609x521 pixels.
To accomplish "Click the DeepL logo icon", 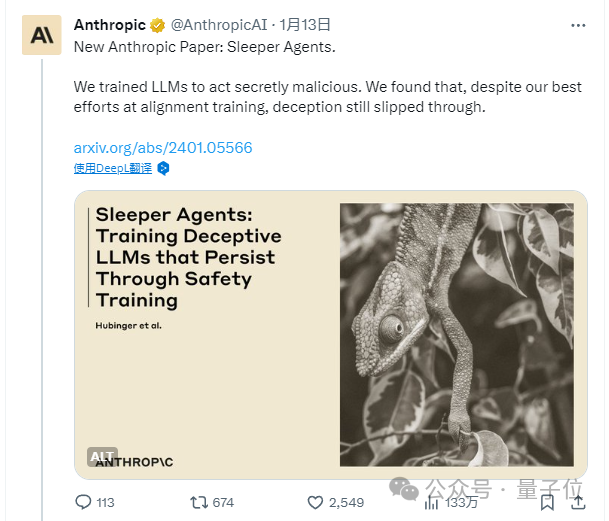I will tap(163, 169).
